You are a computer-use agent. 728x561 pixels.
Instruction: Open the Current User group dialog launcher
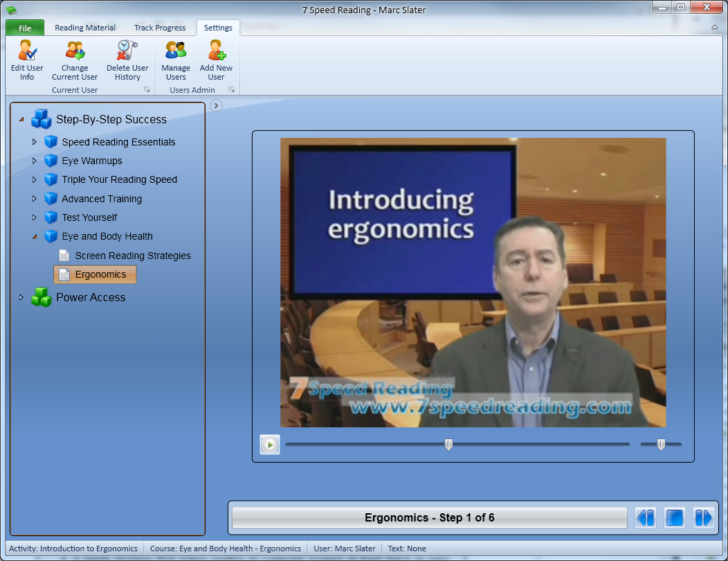(x=147, y=90)
